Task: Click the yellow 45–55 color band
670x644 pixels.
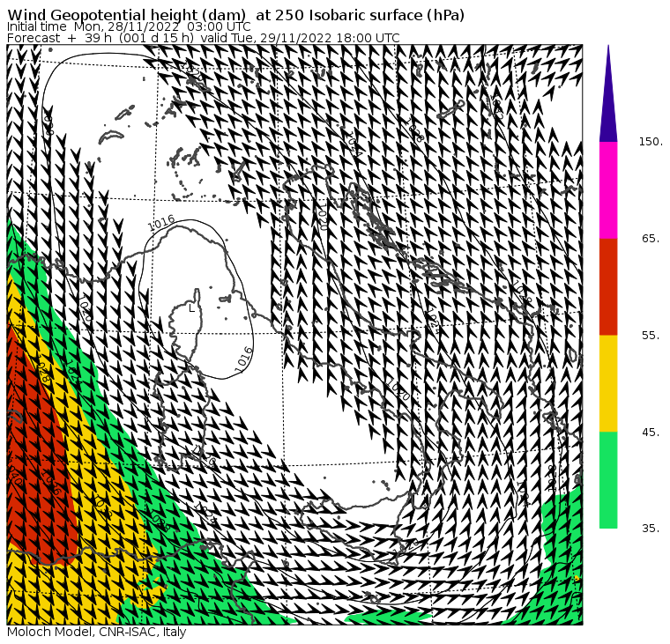Action: pyautogui.click(x=608, y=383)
